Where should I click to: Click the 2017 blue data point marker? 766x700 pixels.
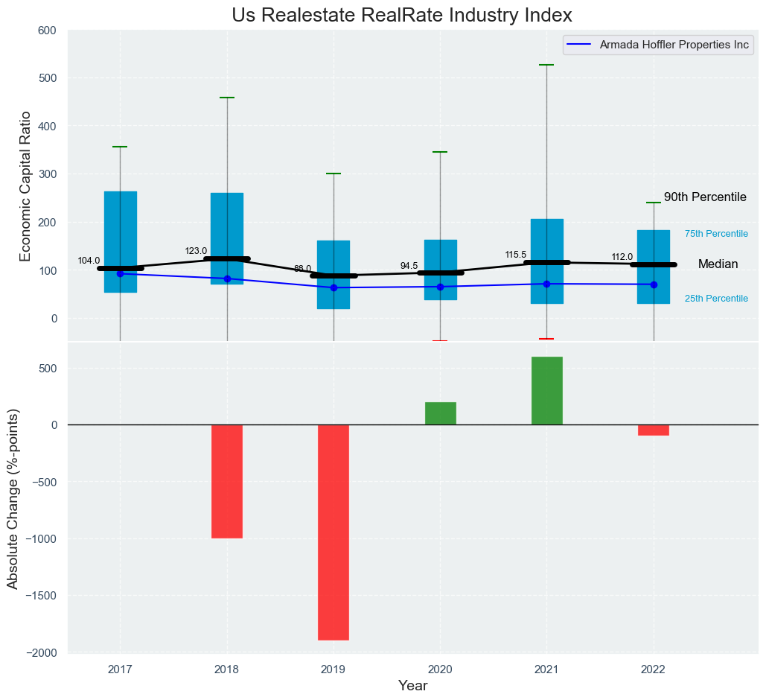[x=121, y=274]
